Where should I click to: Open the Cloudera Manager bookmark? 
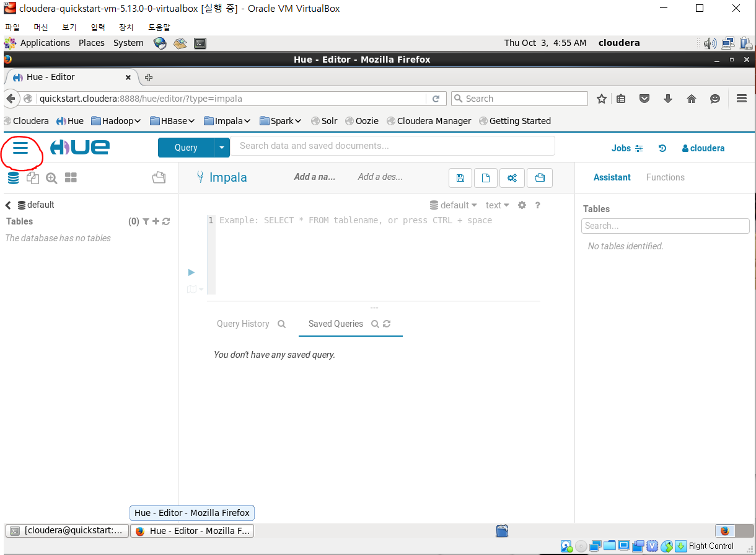(429, 121)
